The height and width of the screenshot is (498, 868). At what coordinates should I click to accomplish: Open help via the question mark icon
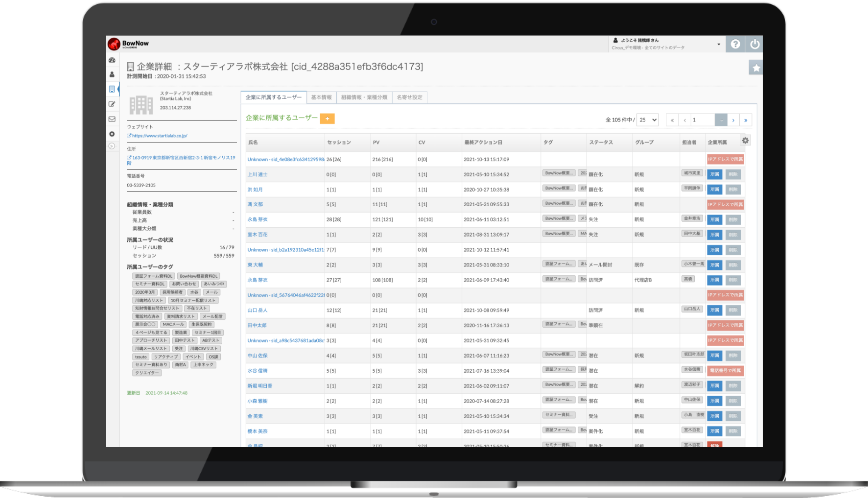pyautogui.click(x=736, y=44)
